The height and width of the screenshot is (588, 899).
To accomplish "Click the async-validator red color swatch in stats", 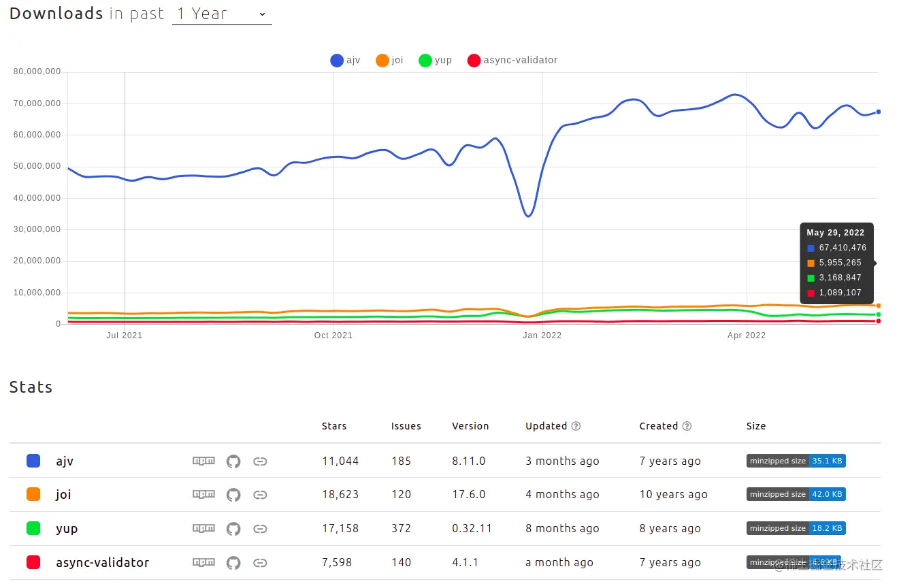I will coord(33,562).
